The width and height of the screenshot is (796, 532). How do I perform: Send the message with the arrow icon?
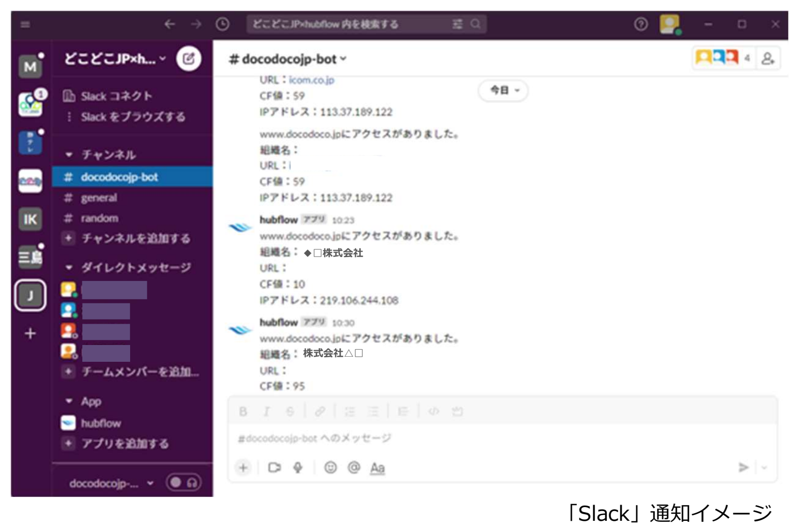743,467
